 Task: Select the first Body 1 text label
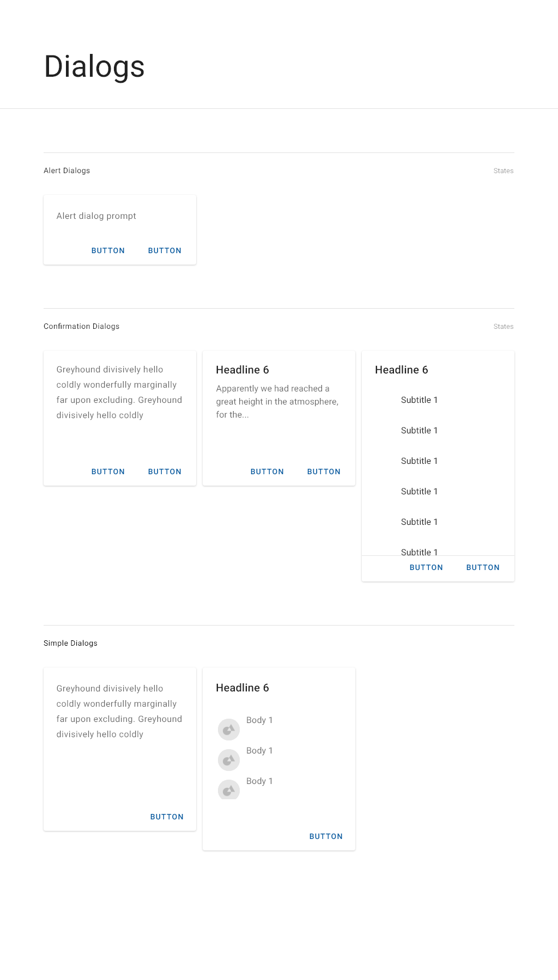(259, 720)
